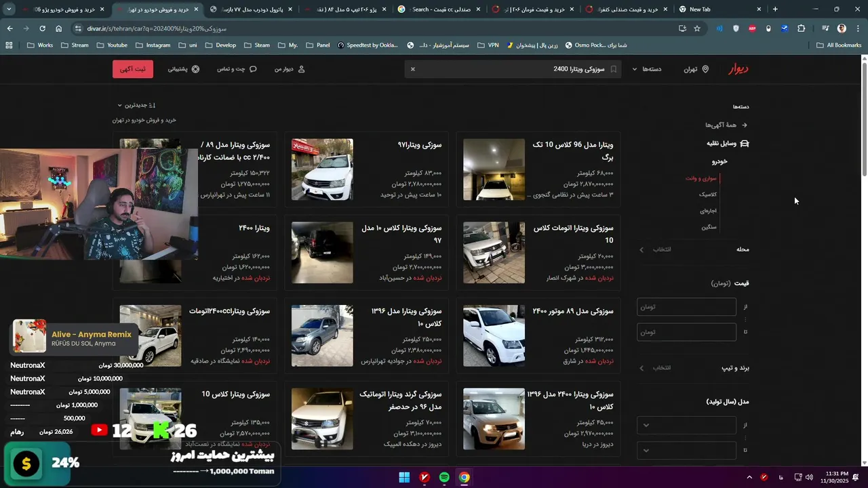Click the maximum price (تا) input field

click(x=686, y=332)
